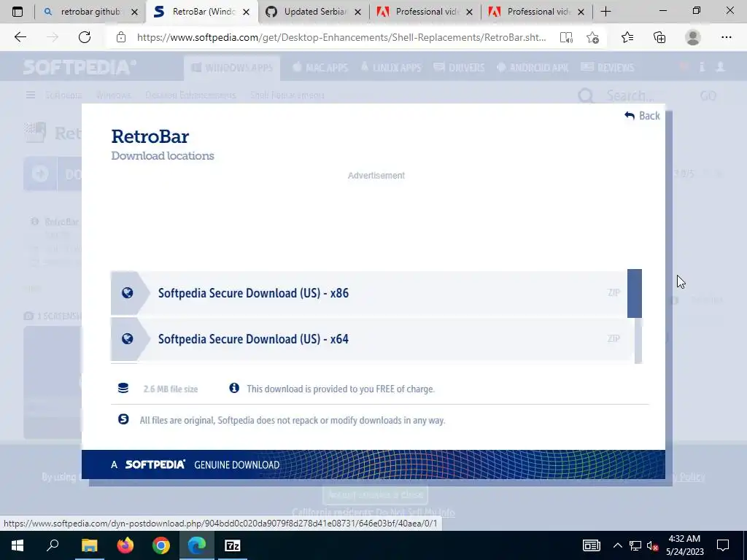747x560 pixels.
Task: Click the Back link in download dialog
Action: [x=642, y=116]
